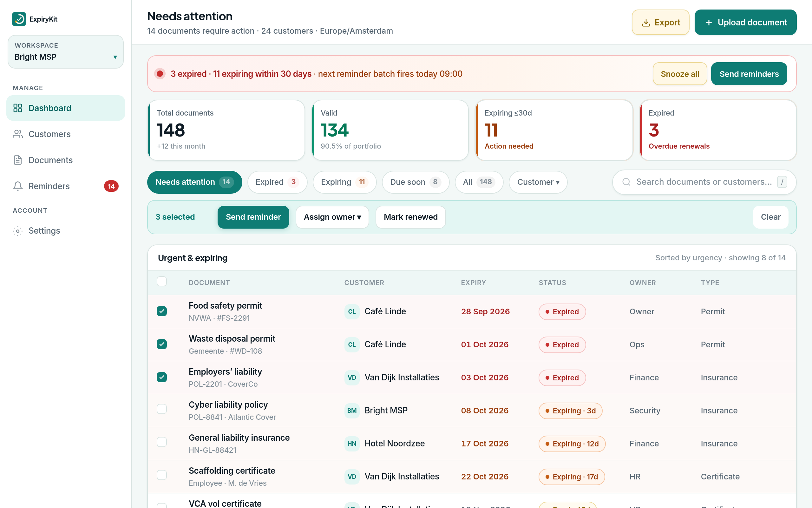Click Snooze all in alert banner
Viewport: 812px width, 508px height.
click(x=680, y=74)
